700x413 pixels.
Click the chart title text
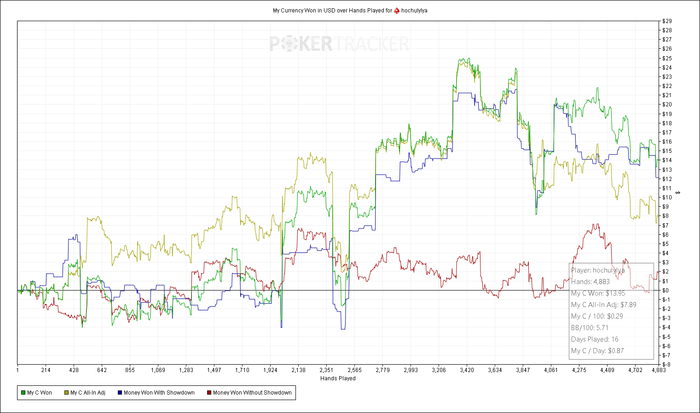(350, 10)
